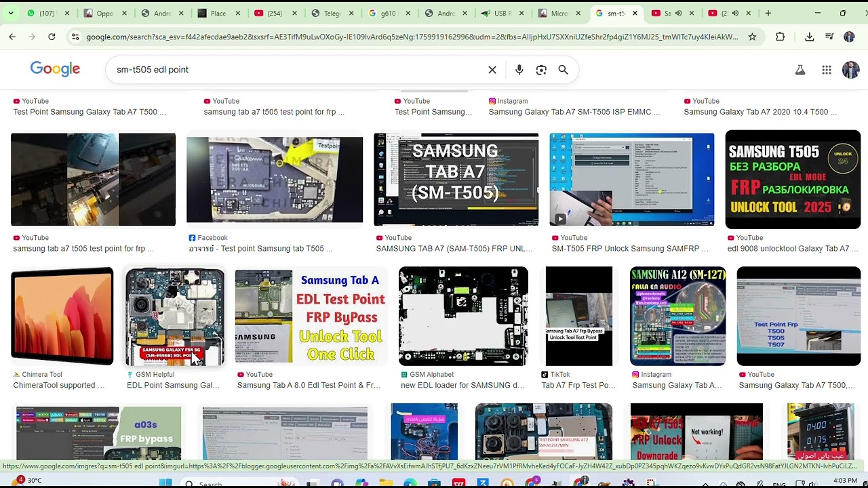Open the SM-T505 FRP Unlock SAMFRP video thumbnail

pyautogui.click(x=632, y=180)
